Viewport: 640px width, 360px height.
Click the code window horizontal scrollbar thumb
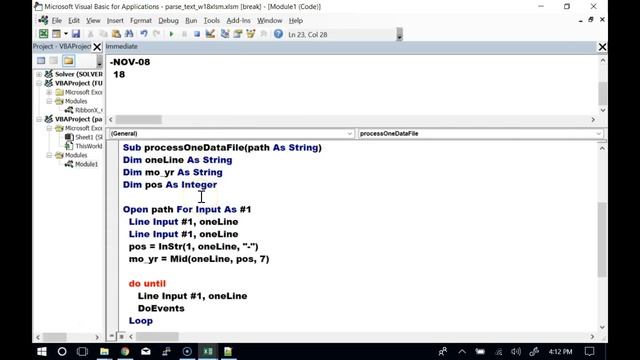point(157,337)
